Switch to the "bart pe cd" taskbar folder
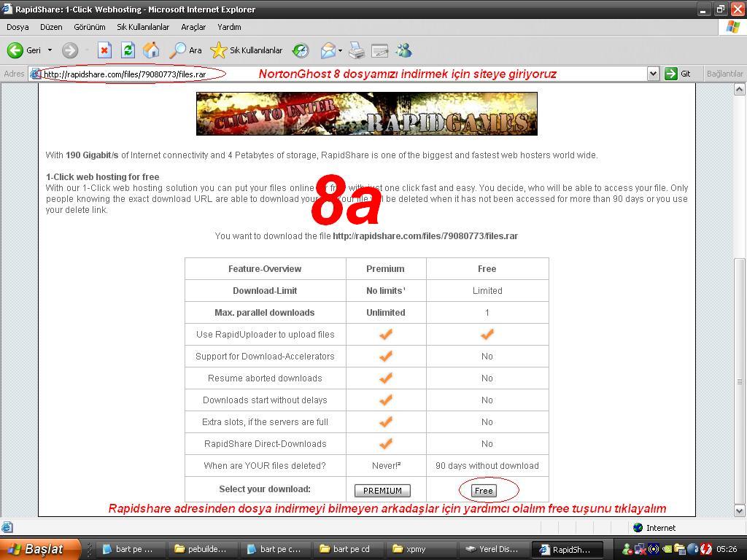 point(348,549)
